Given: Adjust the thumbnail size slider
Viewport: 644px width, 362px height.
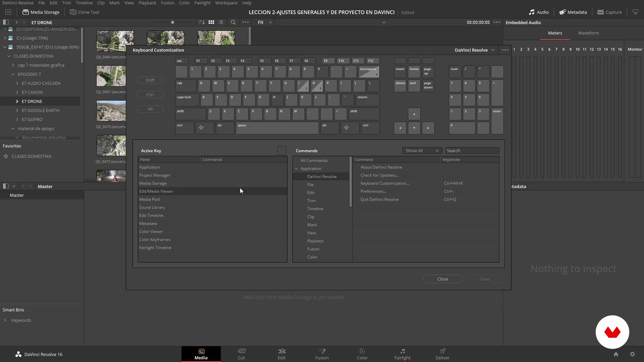Looking at the screenshot, I should 172,22.
